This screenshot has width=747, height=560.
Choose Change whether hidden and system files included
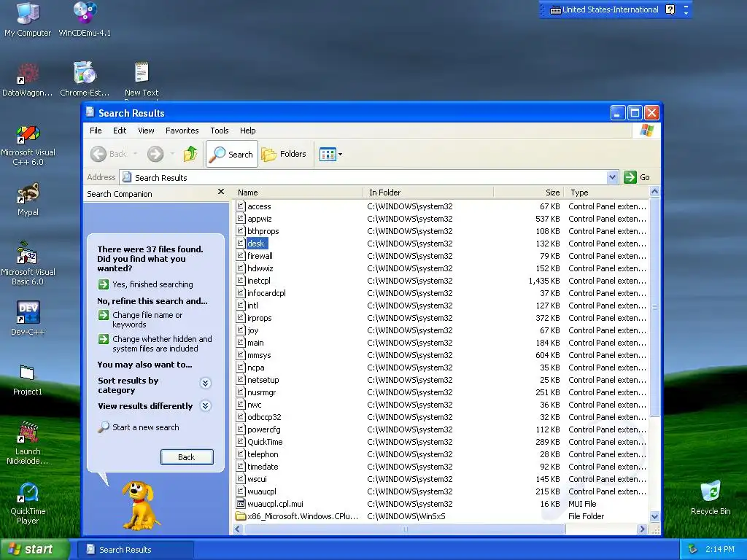[155, 344]
